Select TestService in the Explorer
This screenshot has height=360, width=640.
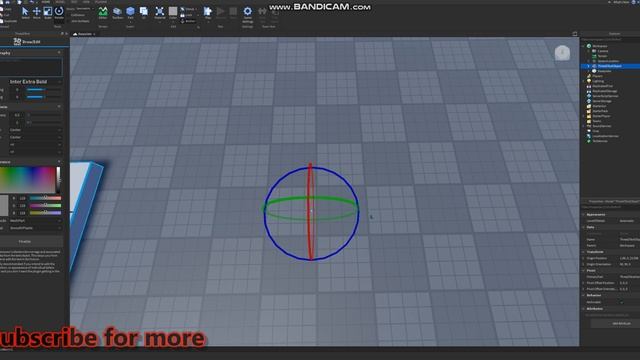600,141
